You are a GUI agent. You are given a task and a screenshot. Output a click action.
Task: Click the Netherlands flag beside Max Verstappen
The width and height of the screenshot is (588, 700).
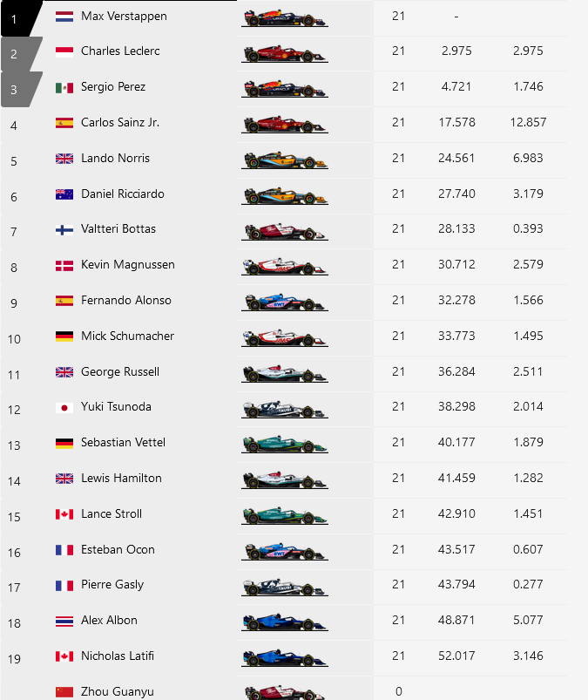pos(64,17)
